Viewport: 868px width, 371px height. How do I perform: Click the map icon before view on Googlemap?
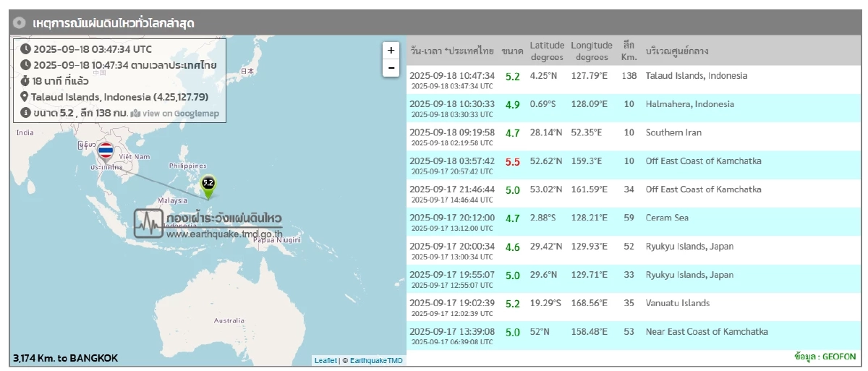(136, 114)
